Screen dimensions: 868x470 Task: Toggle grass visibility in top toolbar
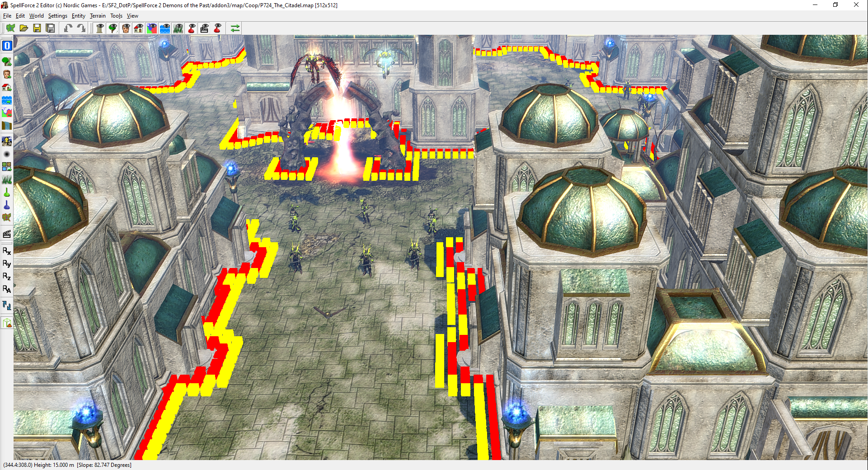[178, 28]
